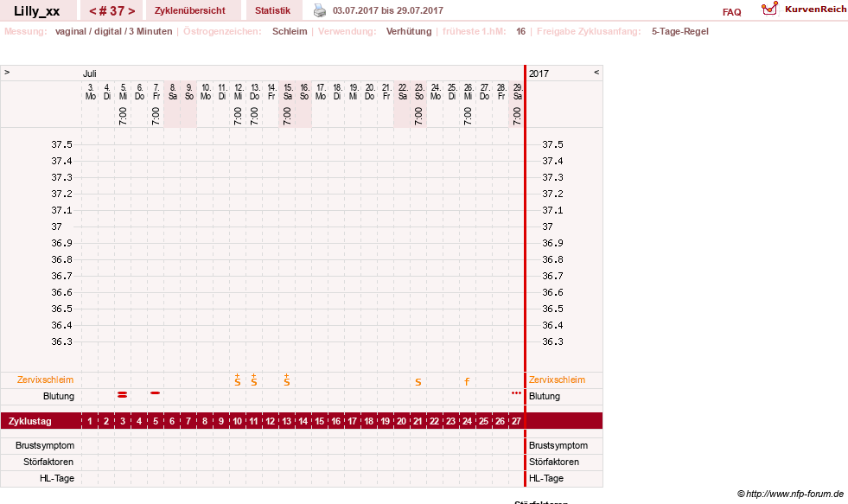
Task: Click the date header 8. Sa
Action: [173, 92]
